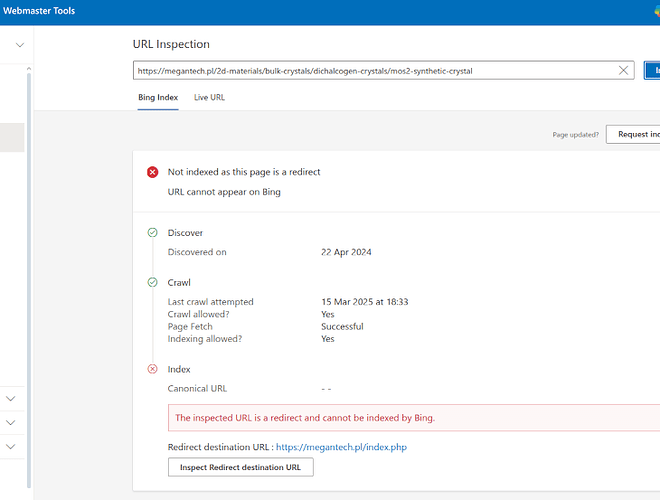
Task: Open Webmaster Tools home title
Action: (x=39, y=11)
